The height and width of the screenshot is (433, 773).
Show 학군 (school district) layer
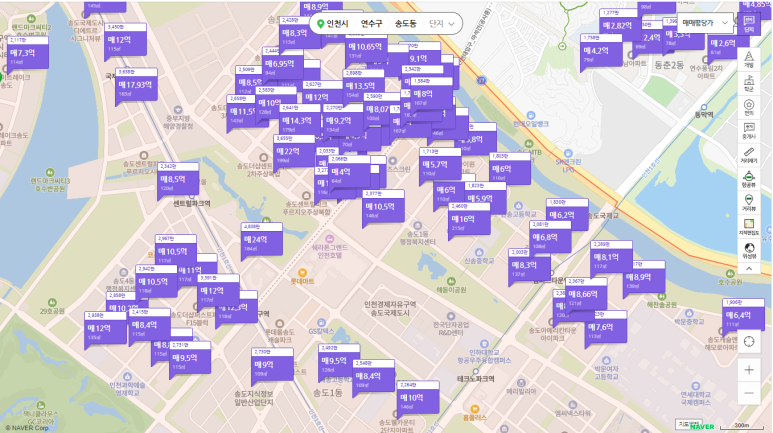click(749, 83)
